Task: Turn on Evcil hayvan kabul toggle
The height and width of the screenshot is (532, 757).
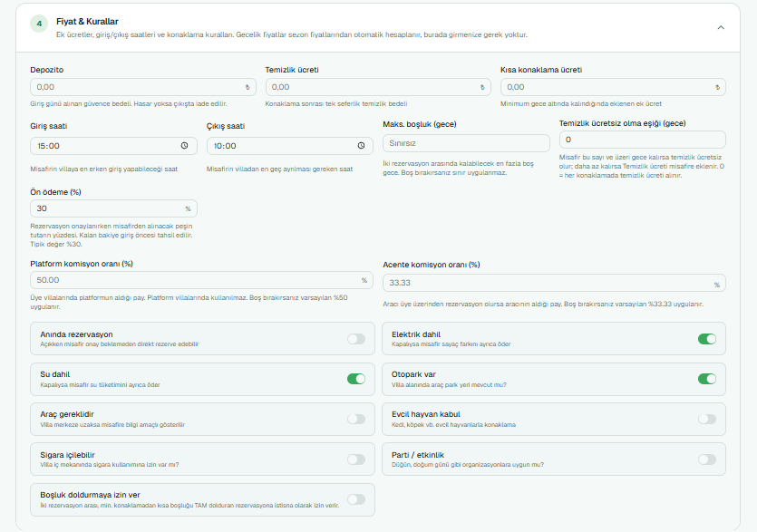Action: pos(707,419)
